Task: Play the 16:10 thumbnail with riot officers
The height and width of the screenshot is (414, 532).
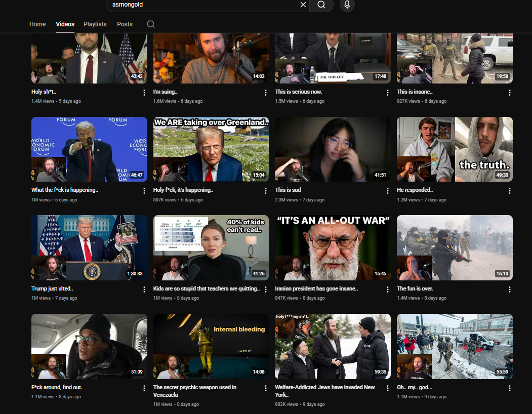Action: click(x=455, y=247)
